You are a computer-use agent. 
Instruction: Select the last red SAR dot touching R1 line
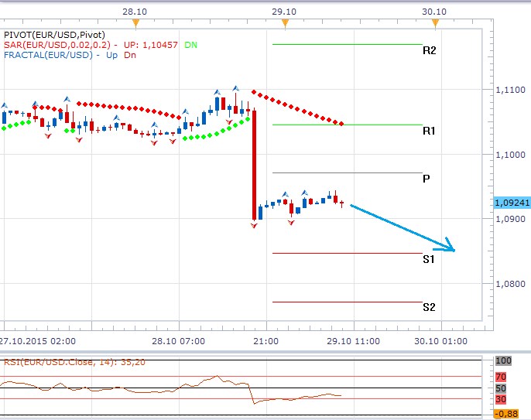pyautogui.click(x=342, y=124)
